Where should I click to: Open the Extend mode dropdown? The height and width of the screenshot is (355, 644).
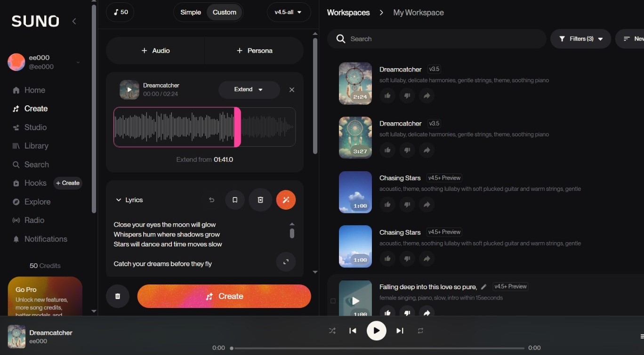(249, 89)
